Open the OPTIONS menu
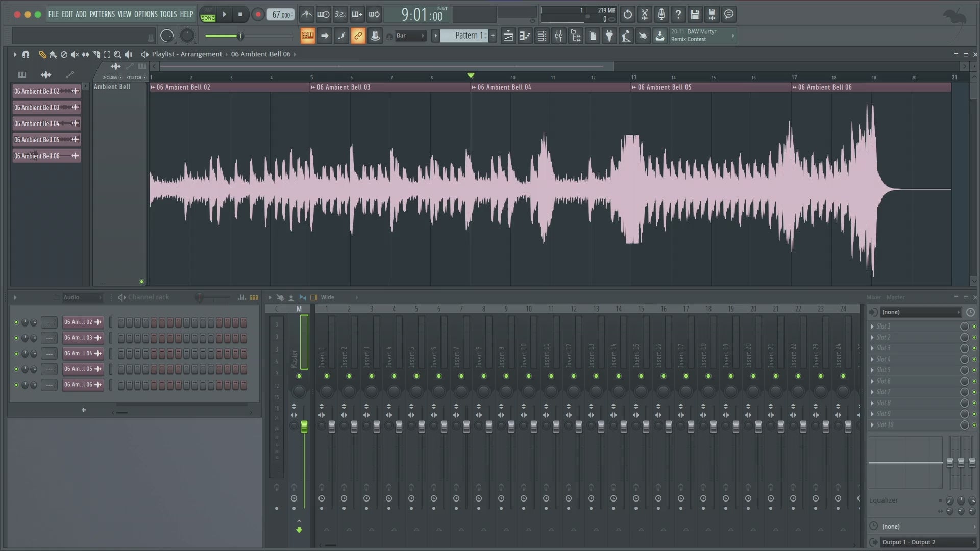980x551 pixels. point(145,14)
